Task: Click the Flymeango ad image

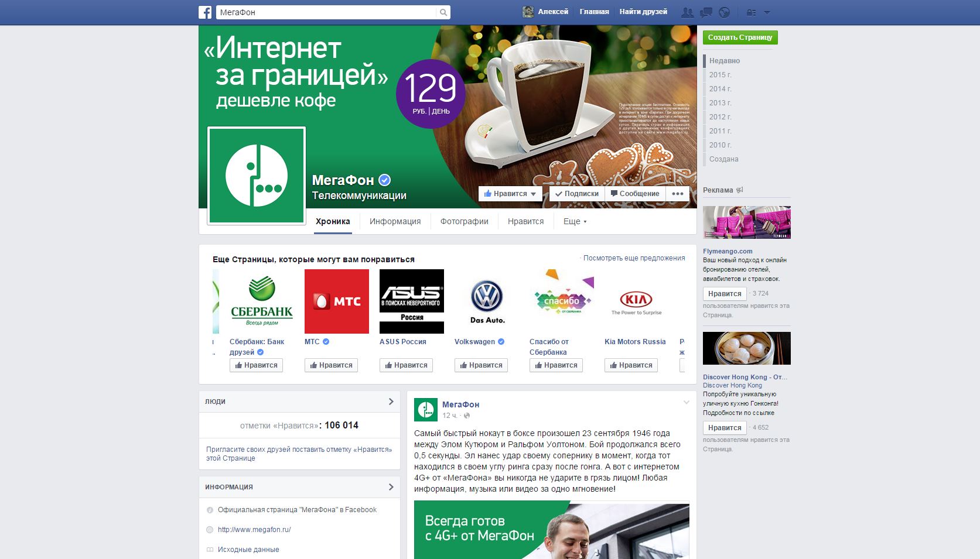Action: pyautogui.click(x=747, y=222)
